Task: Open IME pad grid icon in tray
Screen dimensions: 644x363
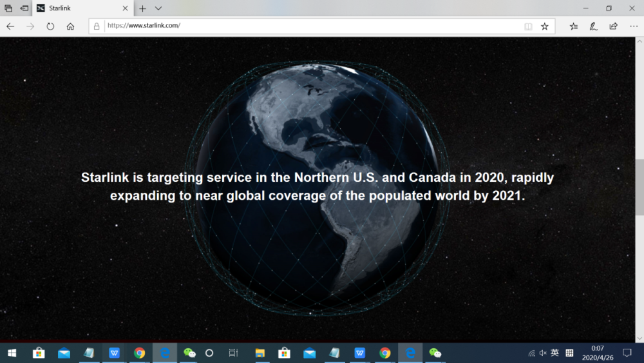Action: click(569, 353)
